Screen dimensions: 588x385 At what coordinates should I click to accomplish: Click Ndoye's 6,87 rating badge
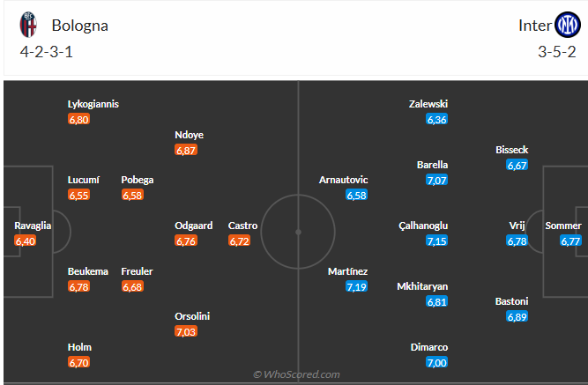pyautogui.click(x=186, y=151)
